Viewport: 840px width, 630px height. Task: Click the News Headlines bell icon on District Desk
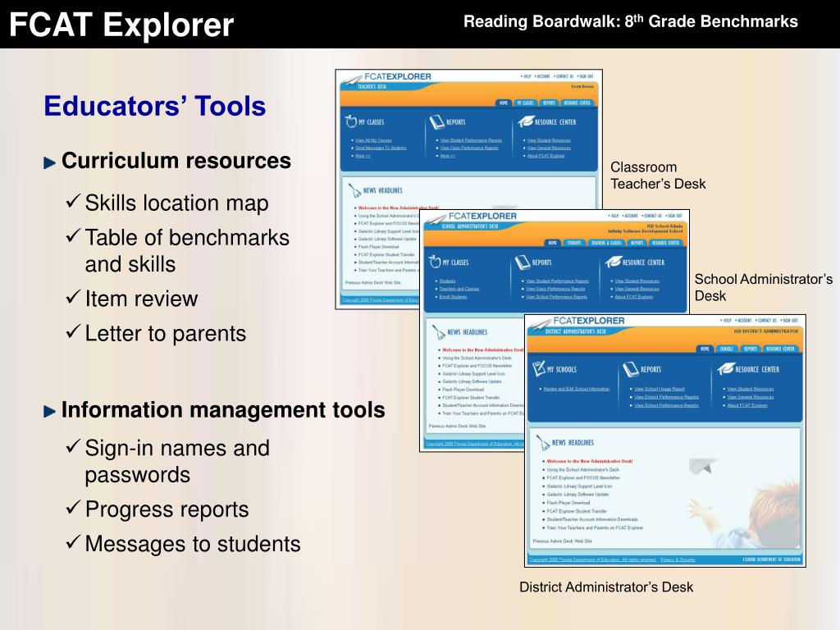(543, 442)
